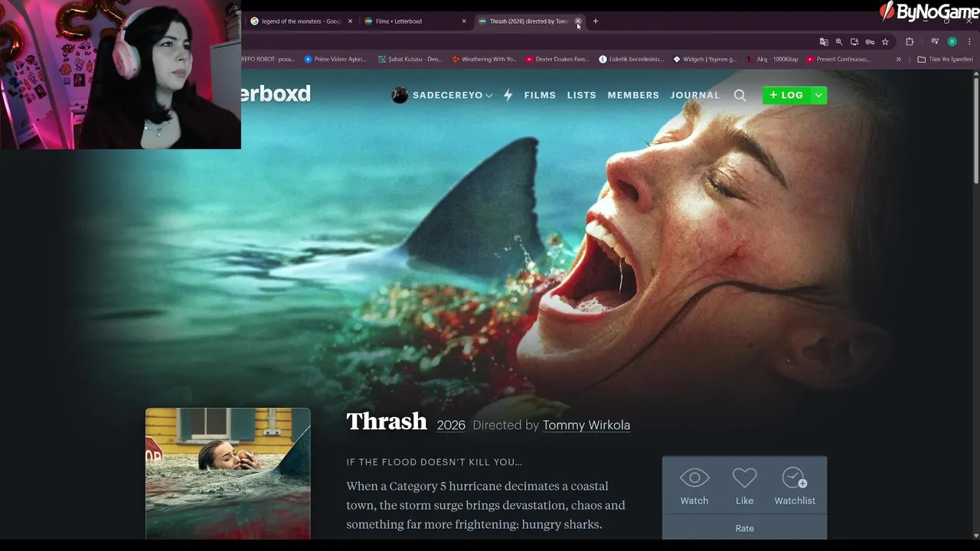Click the green + LOG button
Image resolution: width=980 pixels, height=551 pixels.
(x=786, y=95)
